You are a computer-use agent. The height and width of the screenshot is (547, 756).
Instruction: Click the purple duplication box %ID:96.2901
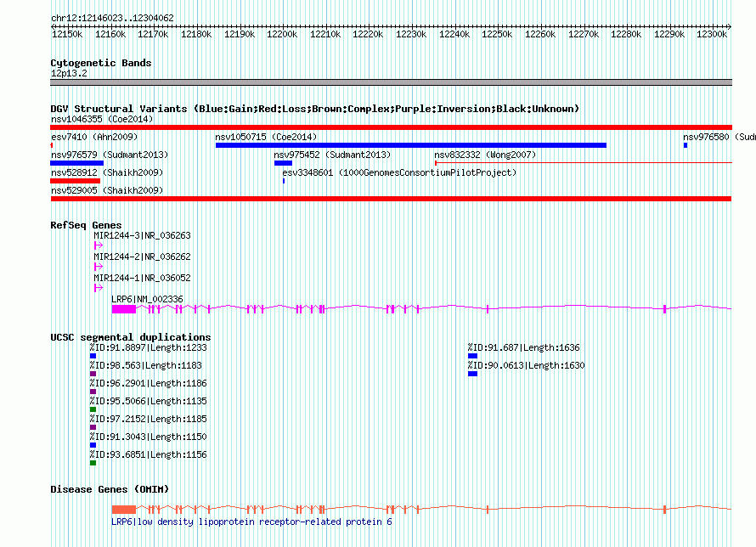click(x=93, y=392)
